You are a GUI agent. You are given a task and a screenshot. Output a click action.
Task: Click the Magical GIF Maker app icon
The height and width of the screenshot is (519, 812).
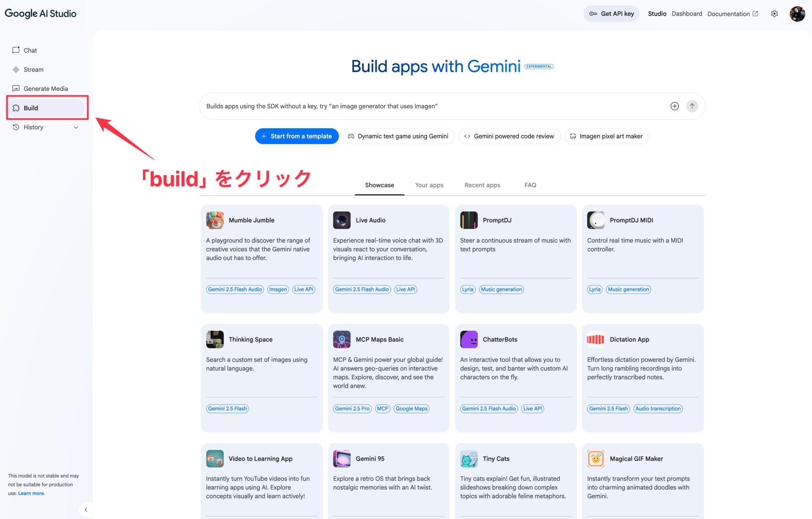click(595, 459)
